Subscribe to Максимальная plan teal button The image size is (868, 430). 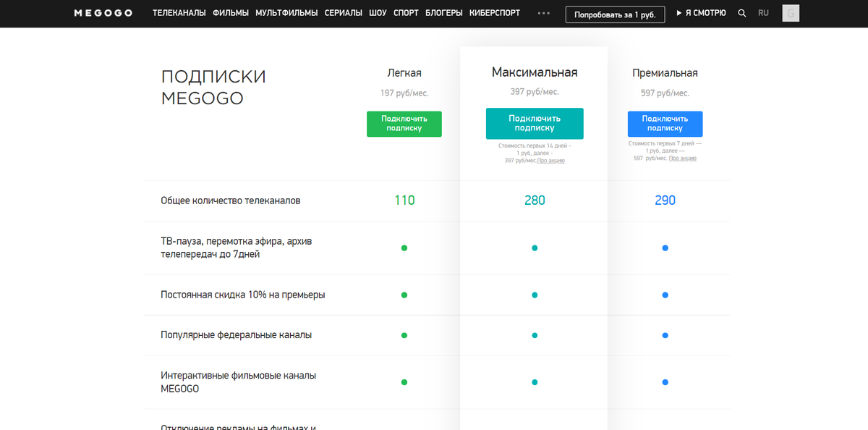coord(535,124)
